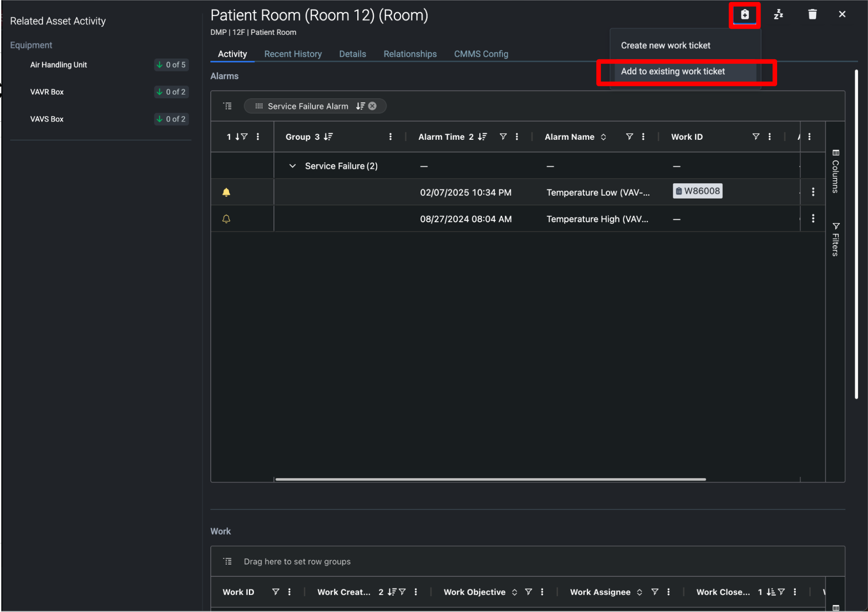Expand the Air Handling Unit equipment item
The width and height of the screenshot is (868, 612).
point(59,65)
